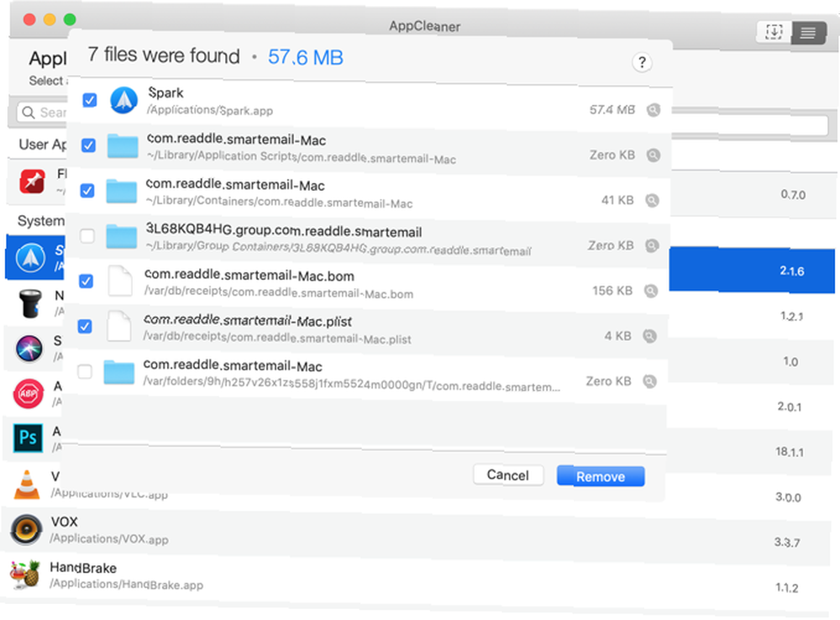Click version 3.0.0 in VLC row

[789, 497]
